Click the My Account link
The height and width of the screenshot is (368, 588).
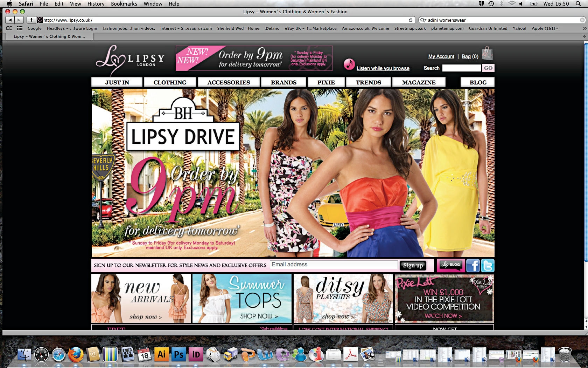click(441, 56)
